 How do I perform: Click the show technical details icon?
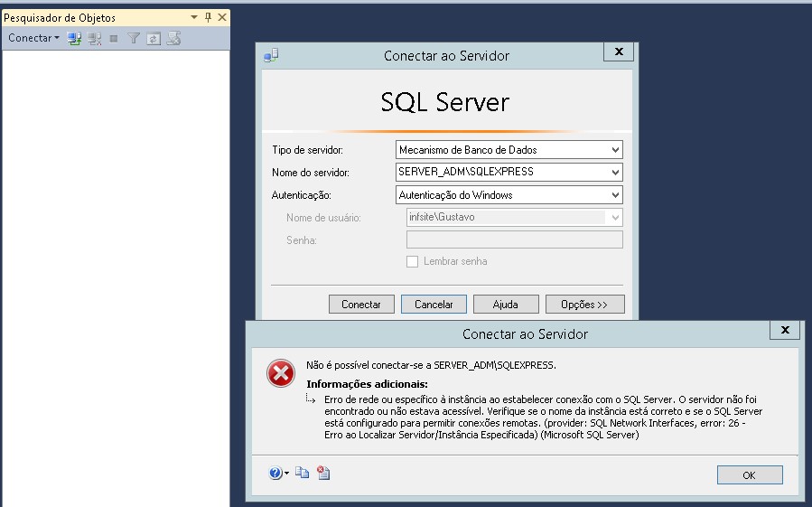[323, 473]
